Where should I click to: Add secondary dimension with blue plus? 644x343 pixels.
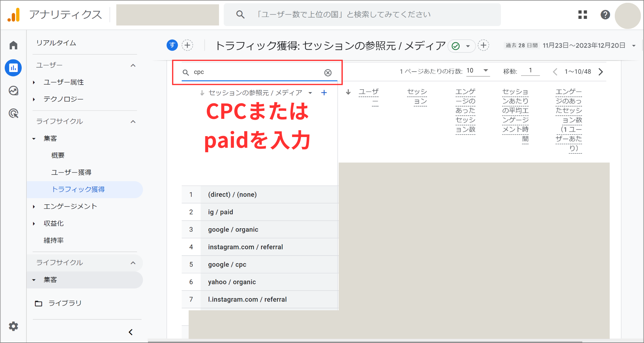tap(324, 93)
